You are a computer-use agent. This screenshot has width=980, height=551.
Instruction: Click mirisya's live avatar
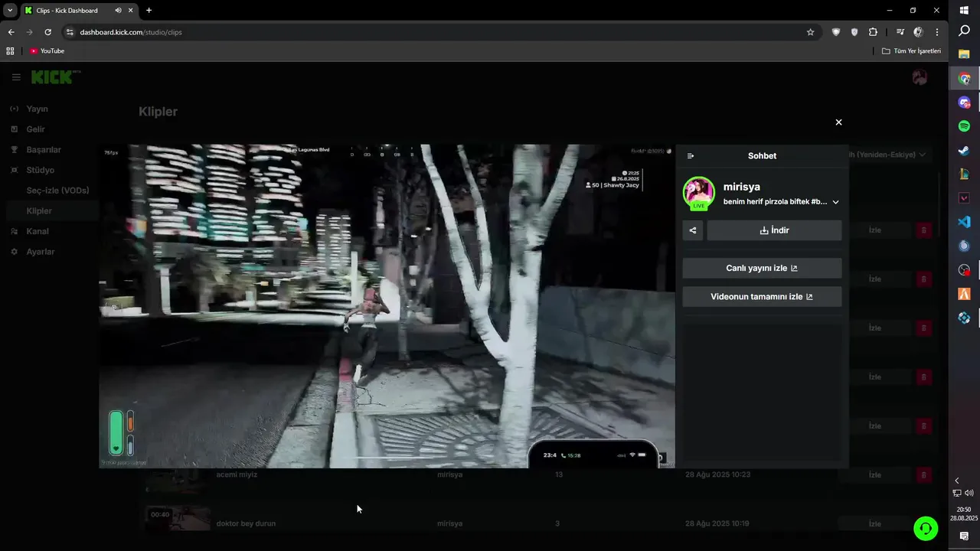(699, 193)
